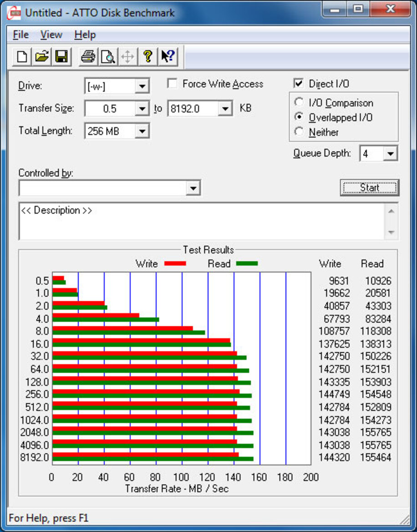Image resolution: width=417 pixels, height=532 pixels.
Task: Open the Queue Depth dropdown
Action: 390,154
